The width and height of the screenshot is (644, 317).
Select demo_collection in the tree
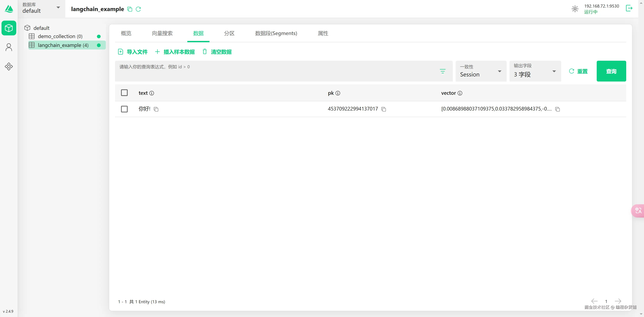[60, 37]
